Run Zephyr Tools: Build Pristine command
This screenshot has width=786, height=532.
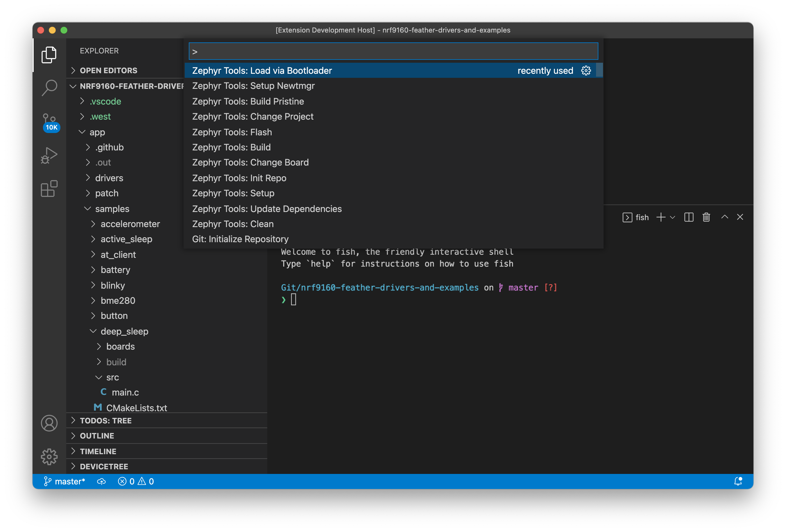coord(248,101)
